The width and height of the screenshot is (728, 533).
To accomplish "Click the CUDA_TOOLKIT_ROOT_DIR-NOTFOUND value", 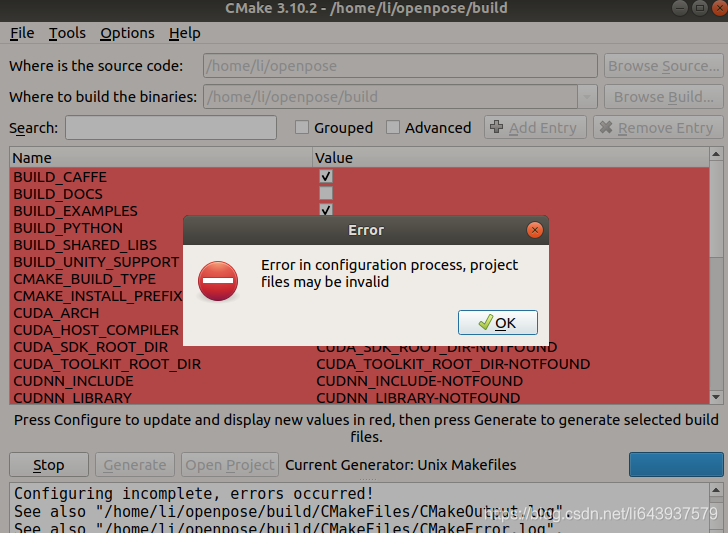I will click(x=453, y=364).
